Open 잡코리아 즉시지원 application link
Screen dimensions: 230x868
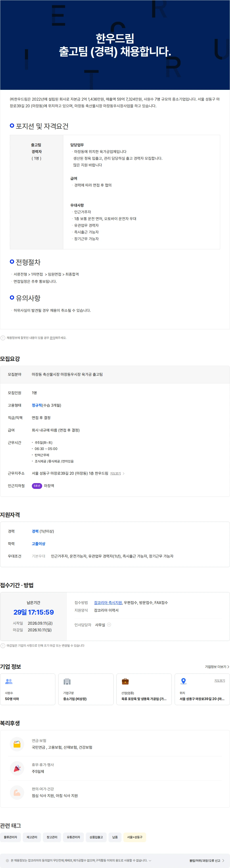[x=108, y=602]
